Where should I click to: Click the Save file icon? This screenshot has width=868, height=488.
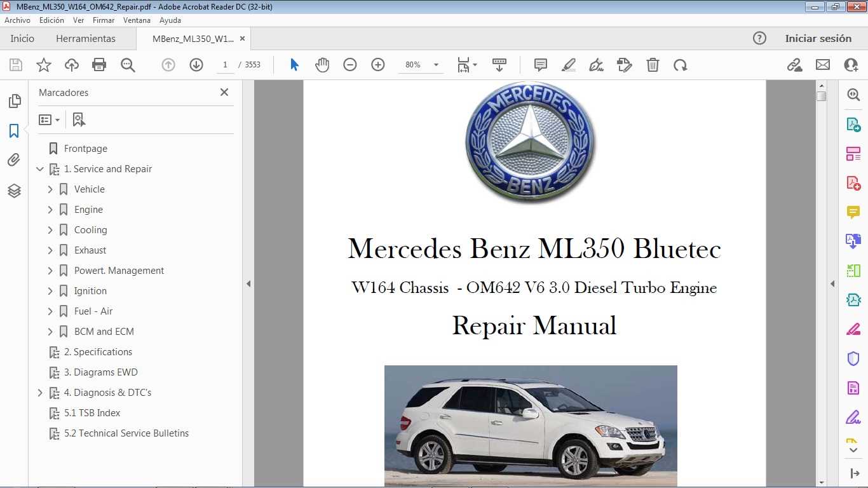point(16,65)
